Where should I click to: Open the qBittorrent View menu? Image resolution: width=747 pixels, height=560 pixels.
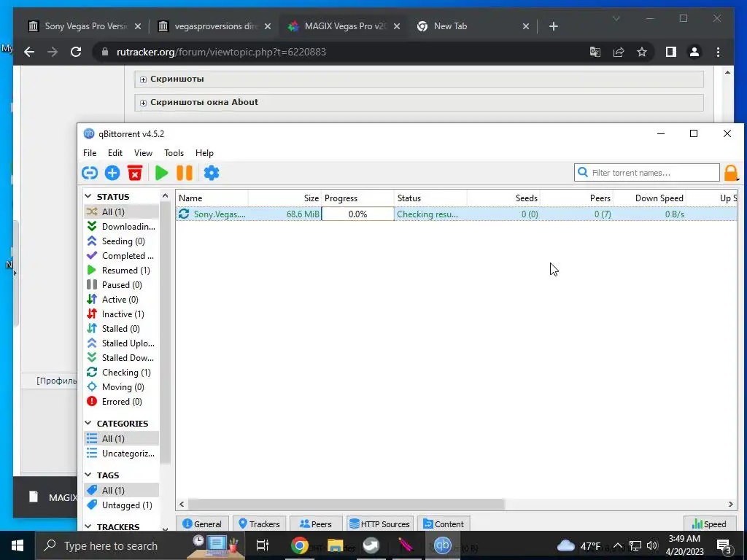coord(143,153)
